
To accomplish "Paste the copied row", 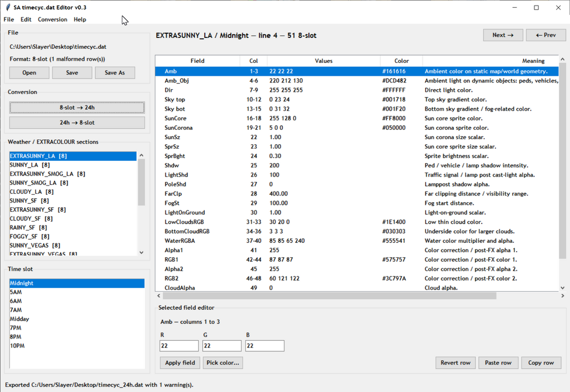I will (498, 363).
